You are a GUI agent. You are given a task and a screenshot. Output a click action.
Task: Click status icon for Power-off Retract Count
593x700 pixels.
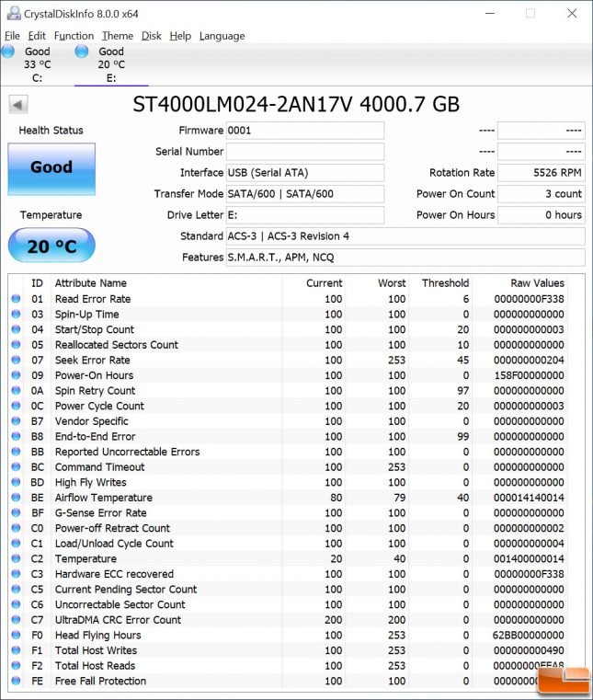(x=16, y=528)
